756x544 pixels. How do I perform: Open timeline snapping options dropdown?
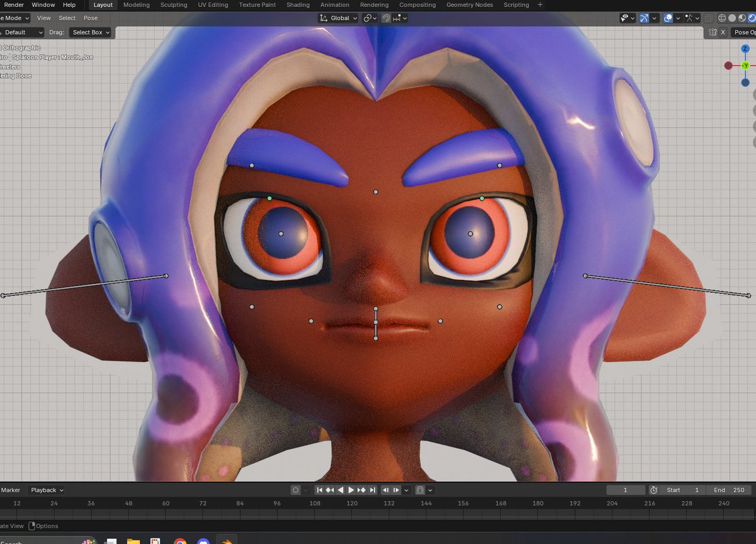430,490
